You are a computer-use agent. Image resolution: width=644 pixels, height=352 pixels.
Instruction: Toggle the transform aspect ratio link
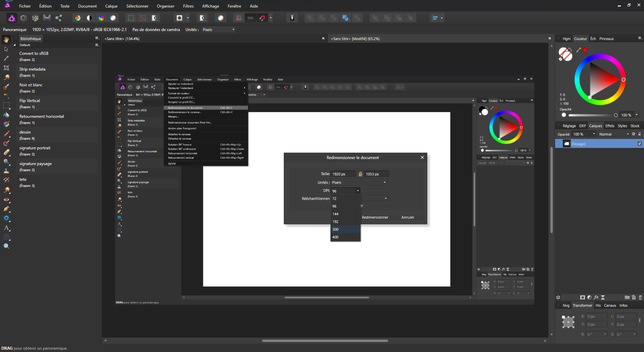[x=640, y=320]
